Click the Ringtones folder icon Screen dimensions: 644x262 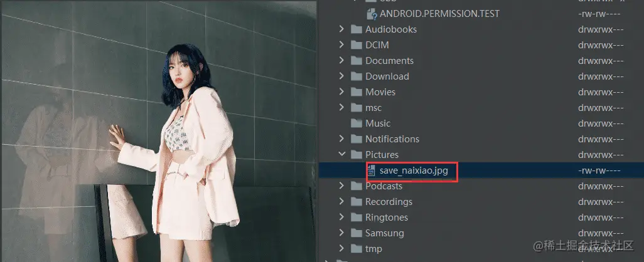click(356, 217)
